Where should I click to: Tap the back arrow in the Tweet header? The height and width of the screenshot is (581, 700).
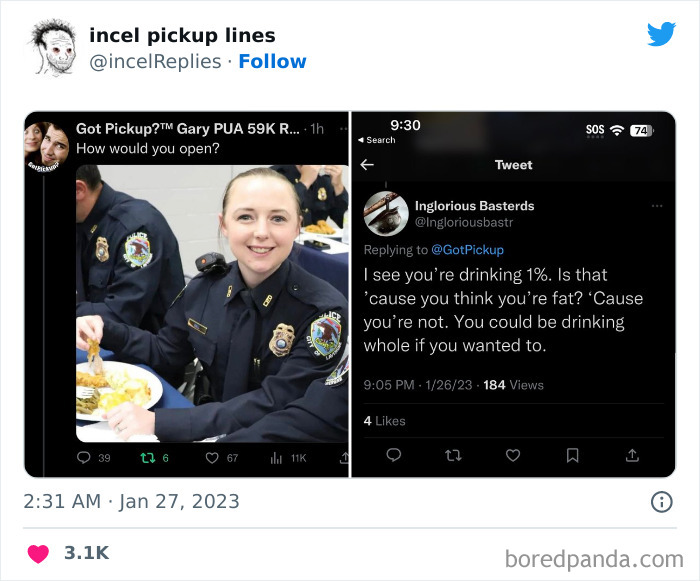click(367, 165)
